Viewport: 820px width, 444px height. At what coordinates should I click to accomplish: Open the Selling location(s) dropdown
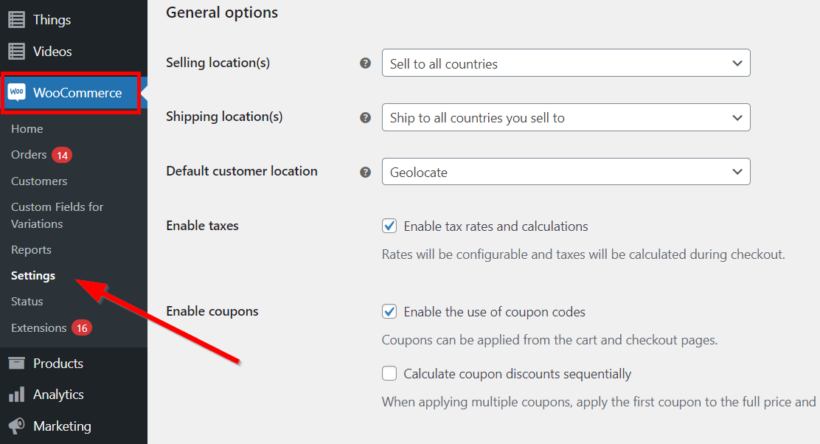pyautogui.click(x=566, y=63)
